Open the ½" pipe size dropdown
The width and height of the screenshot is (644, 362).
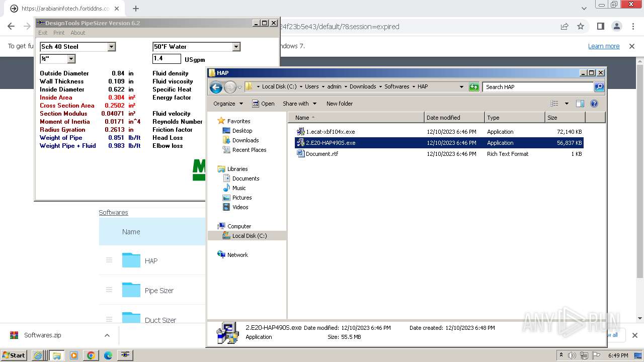71,59
